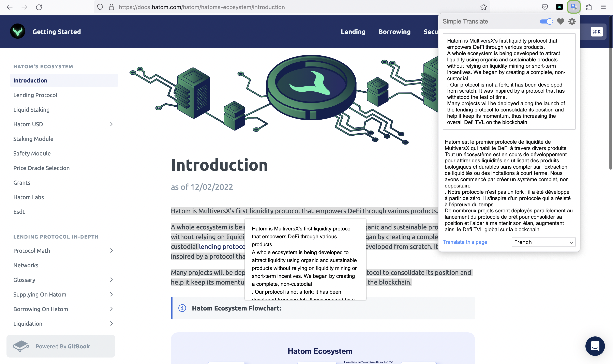Open the chat widget bubble

pyautogui.click(x=595, y=346)
